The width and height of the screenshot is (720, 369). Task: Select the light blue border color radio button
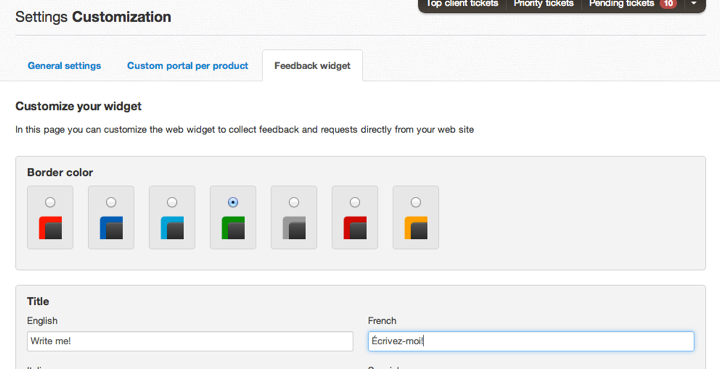point(172,202)
